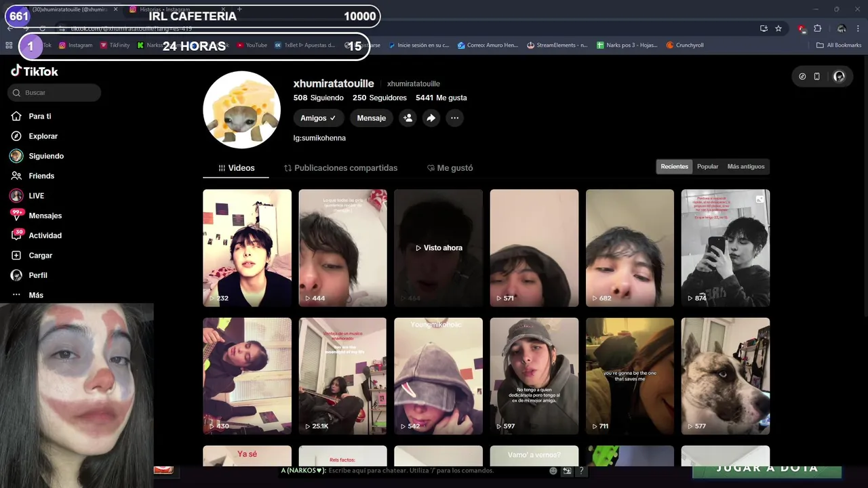Click the share profile arrow icon

coord(431,118)
